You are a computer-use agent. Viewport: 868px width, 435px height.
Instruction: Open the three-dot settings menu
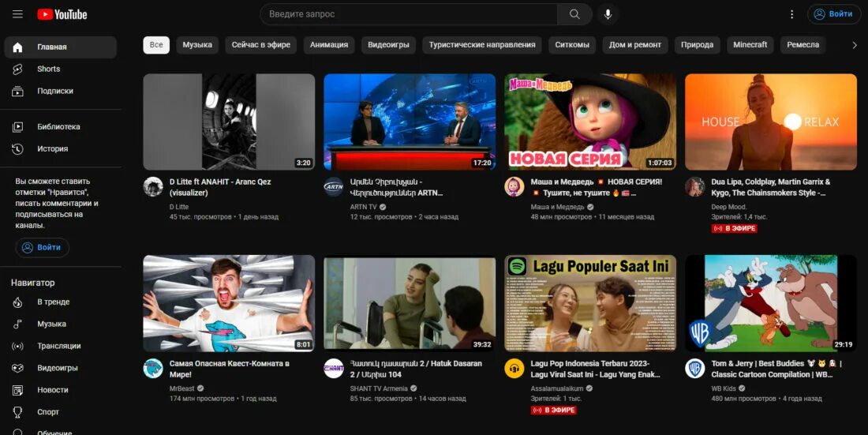tap(791, 14)
